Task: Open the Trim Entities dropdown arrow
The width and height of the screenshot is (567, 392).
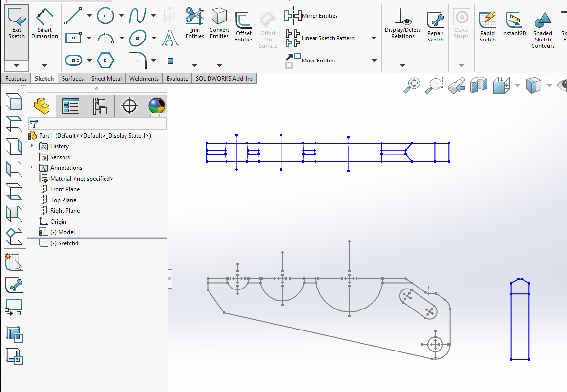Action: (x=194, y=65)
